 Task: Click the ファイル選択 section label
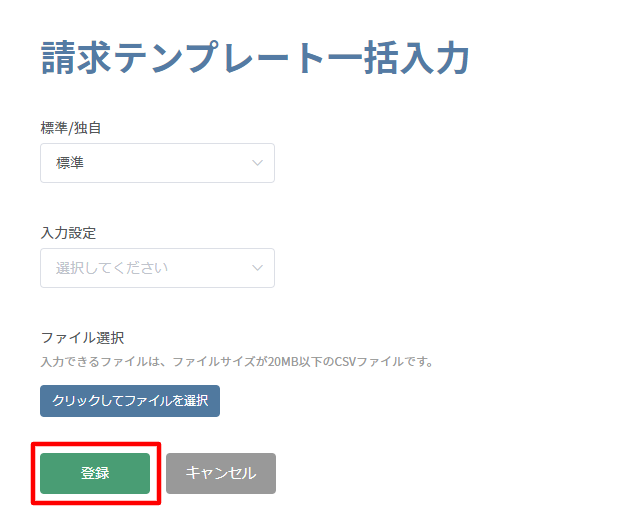[82, 338]
